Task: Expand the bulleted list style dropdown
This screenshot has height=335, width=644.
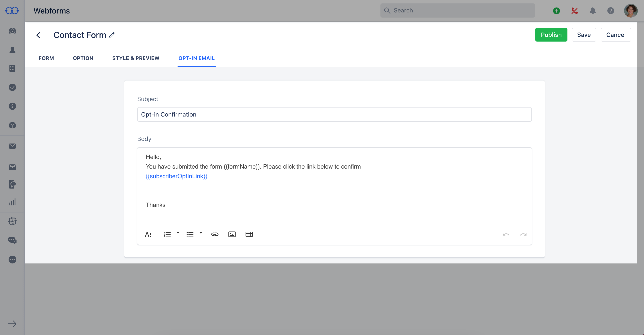Action: (201, 233)
